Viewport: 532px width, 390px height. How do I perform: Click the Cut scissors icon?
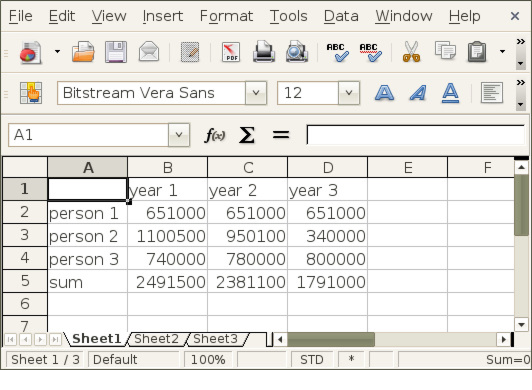click(411, 52)
